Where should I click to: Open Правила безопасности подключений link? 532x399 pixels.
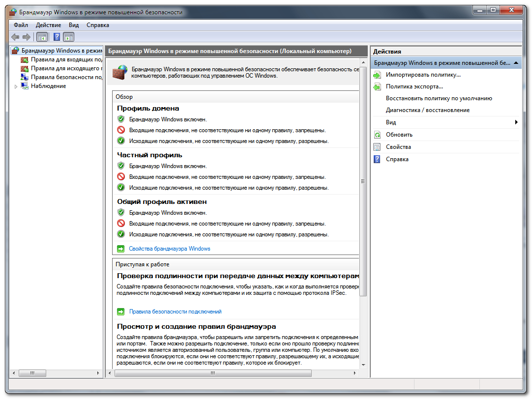tap(176, 312)
